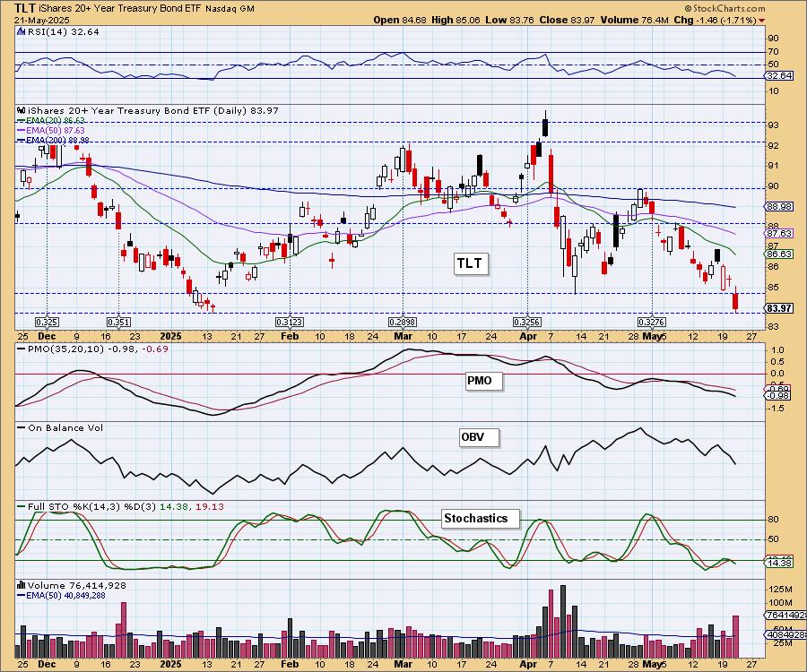Click the 0.2898 dividend marker
This screenshot has height=672, width=807.
click(x=402, y=323)
